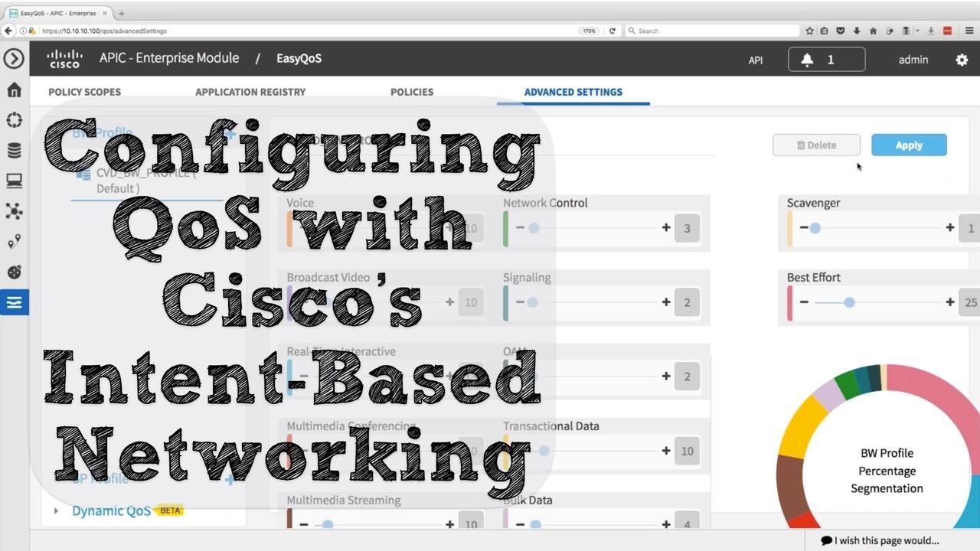Click the browser home icon
The height and width of the screenshot is (551, 980).
873,31
